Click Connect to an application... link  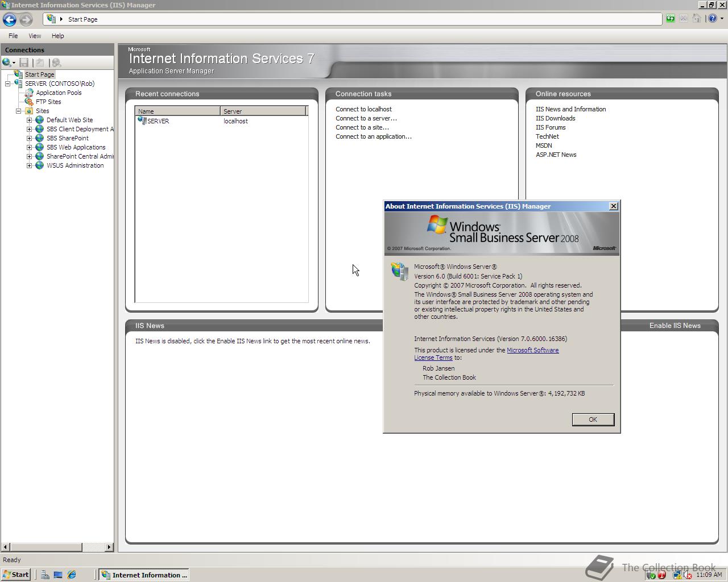coord(374,136)
